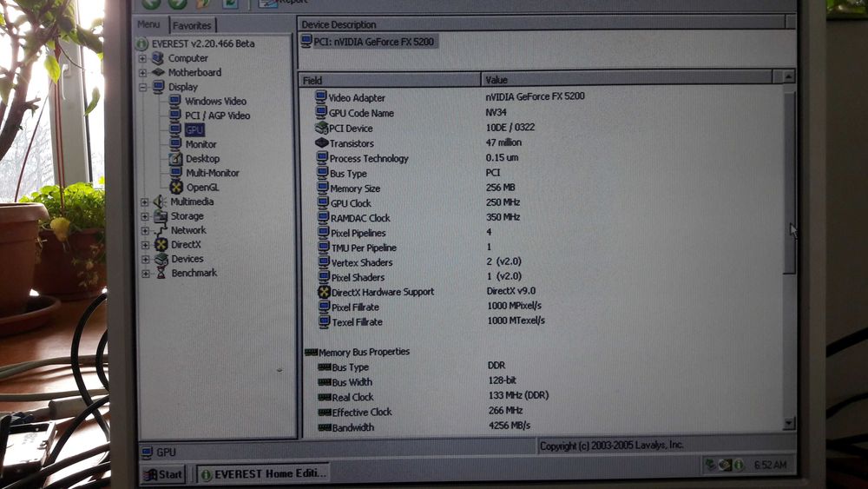Open the Windows Start button
The width and height of the screenshot is (868, 489).
163,474
